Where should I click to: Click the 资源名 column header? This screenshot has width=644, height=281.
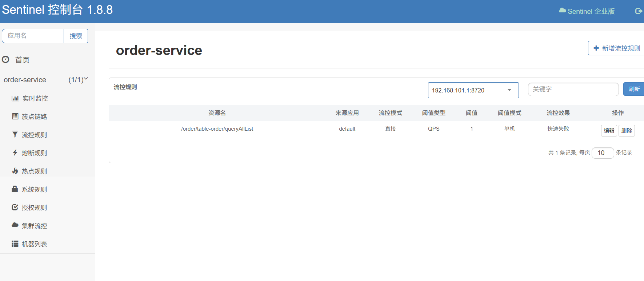217,113
